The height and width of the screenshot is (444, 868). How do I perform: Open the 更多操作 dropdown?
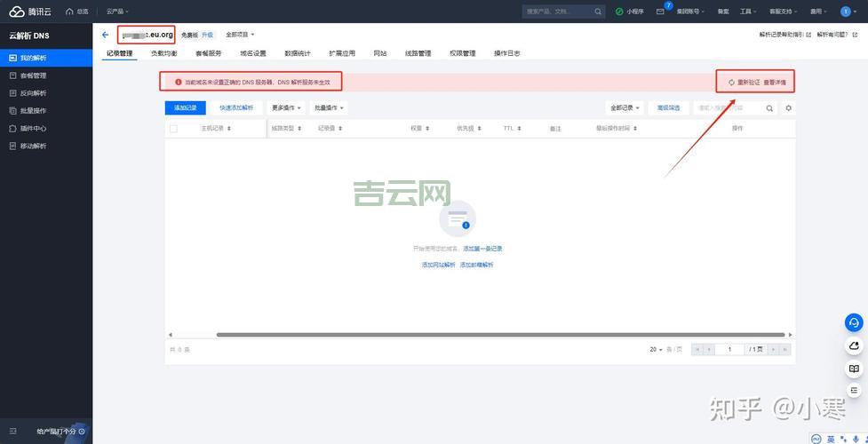coord(286,108)
